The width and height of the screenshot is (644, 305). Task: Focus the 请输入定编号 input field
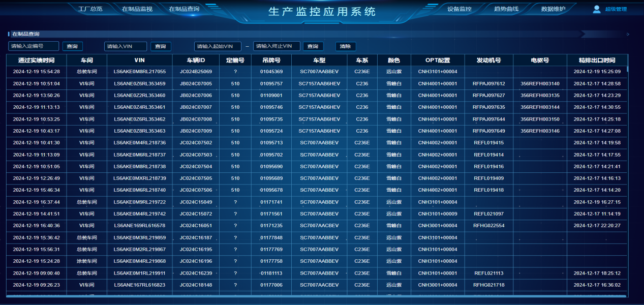(x=34, y=46)
